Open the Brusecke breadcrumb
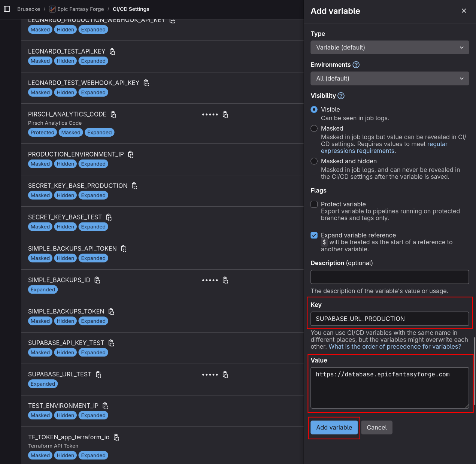476x464 pixels. click(29, 9)
